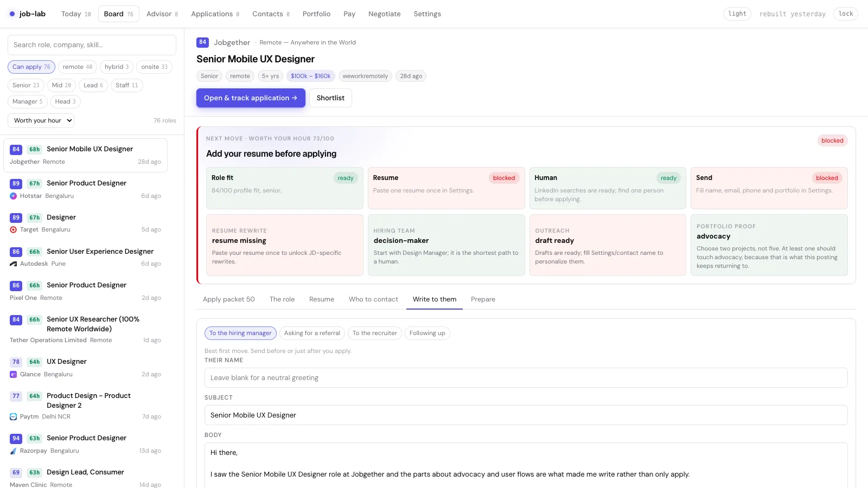Toggle the Can apply 76 filter
Image resolution: width=868 pixels, height=488 pixels.
click(x=31, y=67)
